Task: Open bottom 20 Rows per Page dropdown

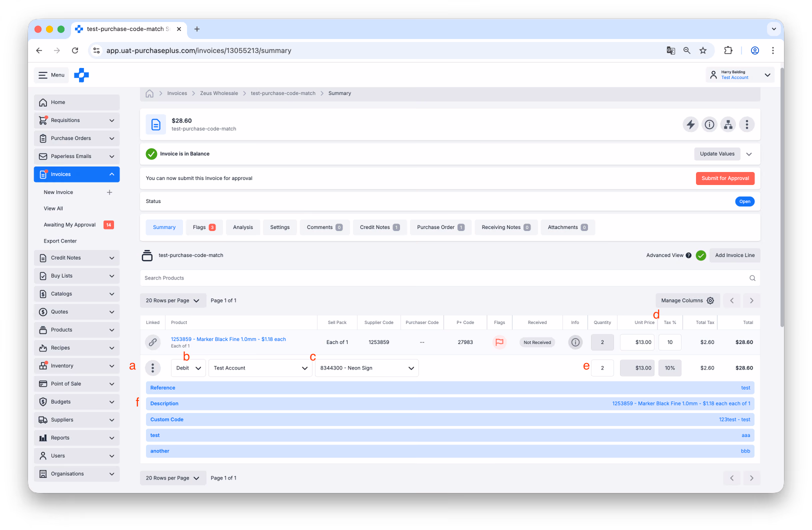Action: click(x=173, y=478)
